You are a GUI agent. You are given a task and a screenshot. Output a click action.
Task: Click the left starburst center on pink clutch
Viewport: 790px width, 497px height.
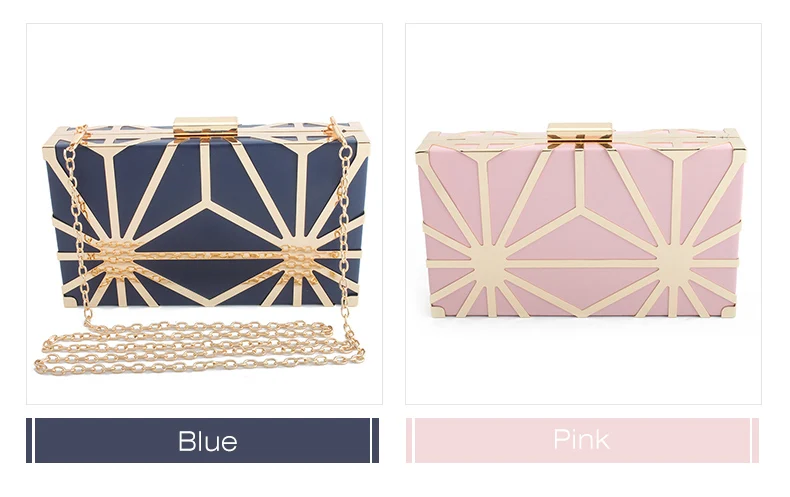point(490,264)
